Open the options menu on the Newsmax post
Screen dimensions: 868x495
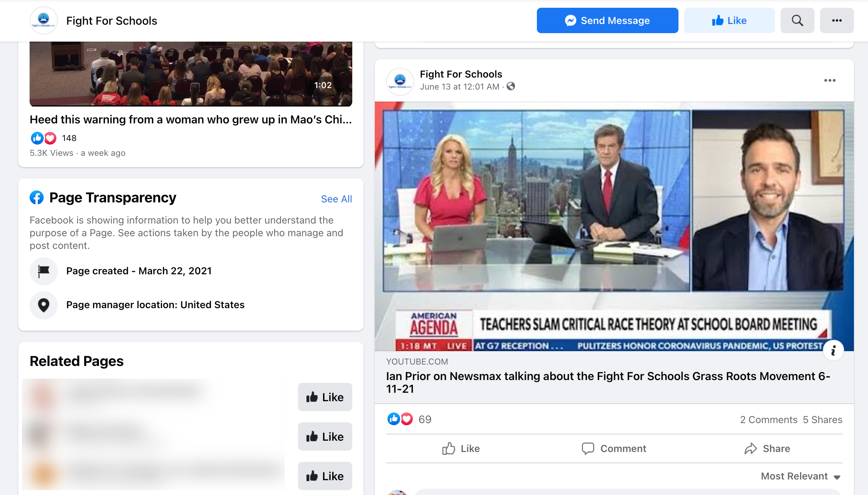click(830, 80)
